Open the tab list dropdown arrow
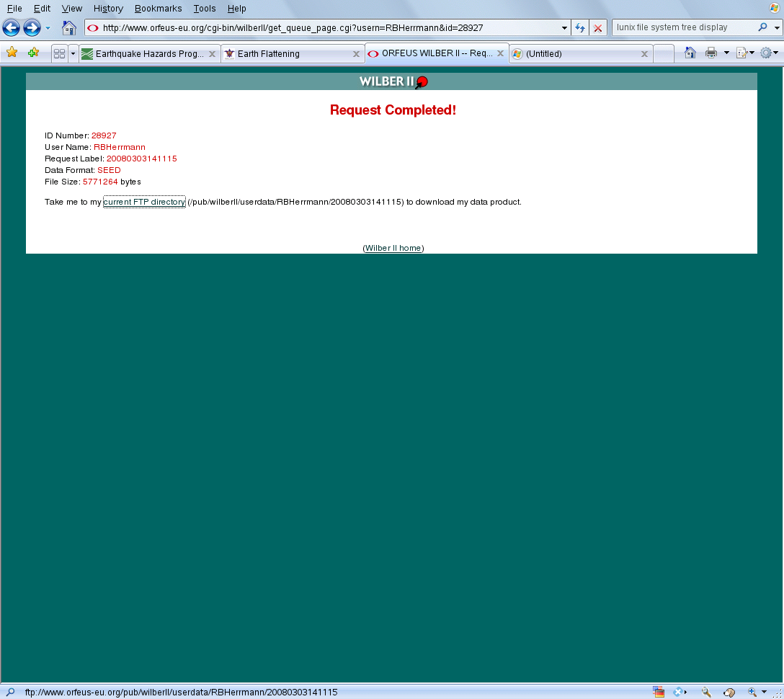784x699 pixels. 73,53
